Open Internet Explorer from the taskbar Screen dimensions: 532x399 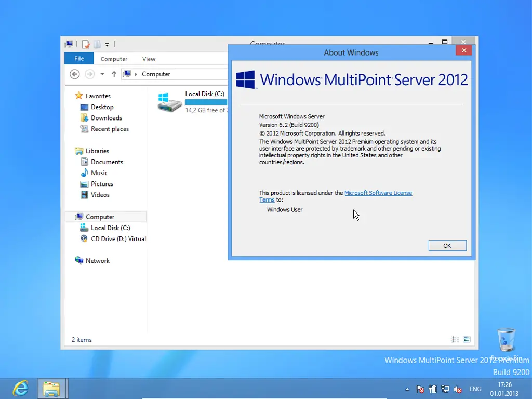(x=21, y=388)
